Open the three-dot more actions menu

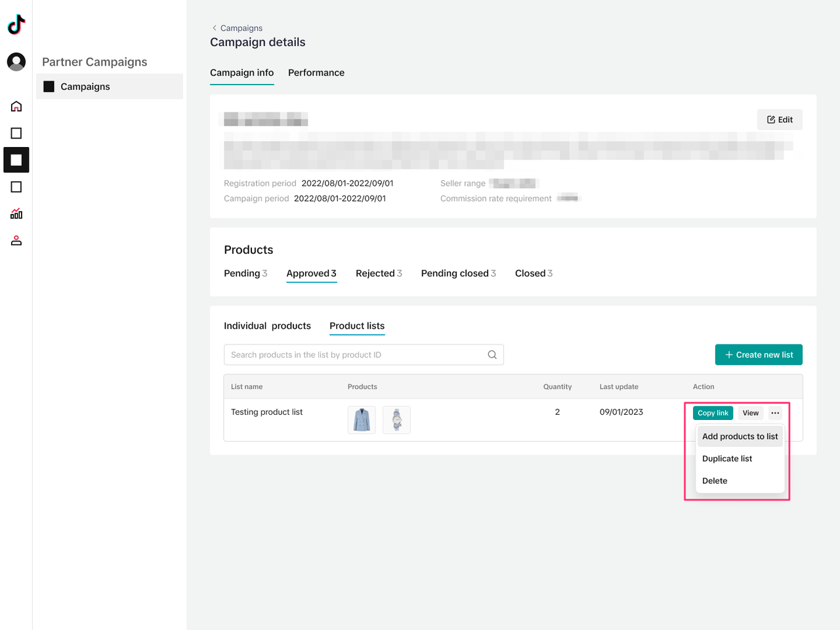(775, 413)
